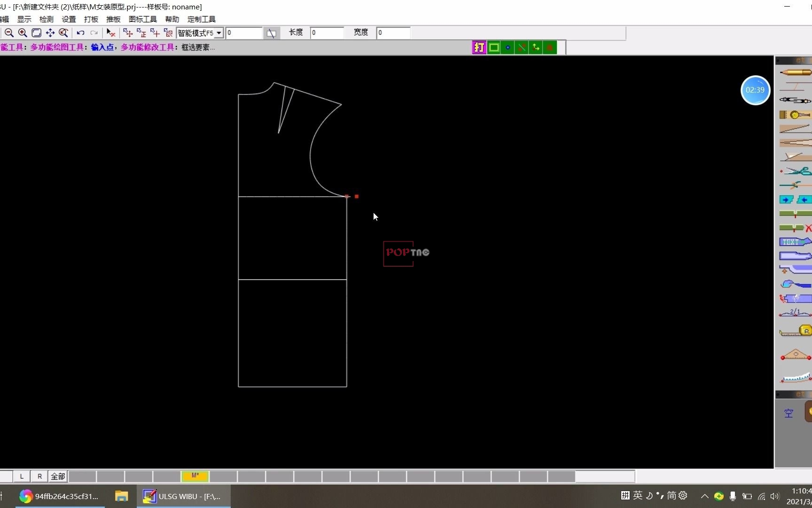
Task: Open the 智能模式F5 mode dropdown
Action: pos(219,33)
